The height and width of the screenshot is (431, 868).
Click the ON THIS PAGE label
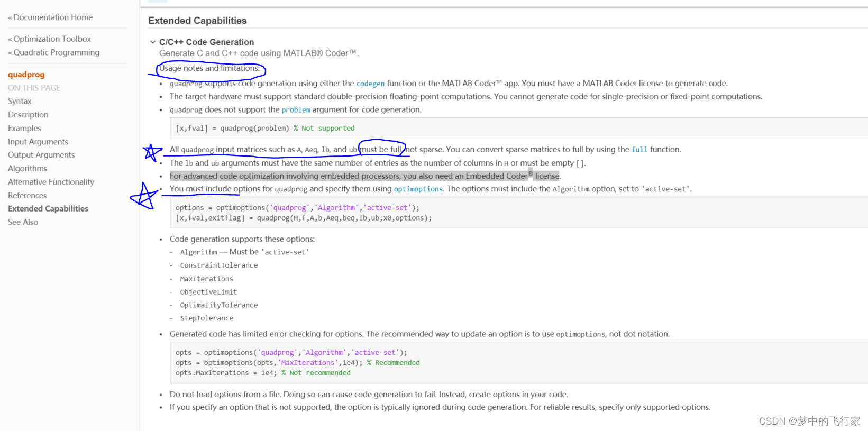point(34,88)
